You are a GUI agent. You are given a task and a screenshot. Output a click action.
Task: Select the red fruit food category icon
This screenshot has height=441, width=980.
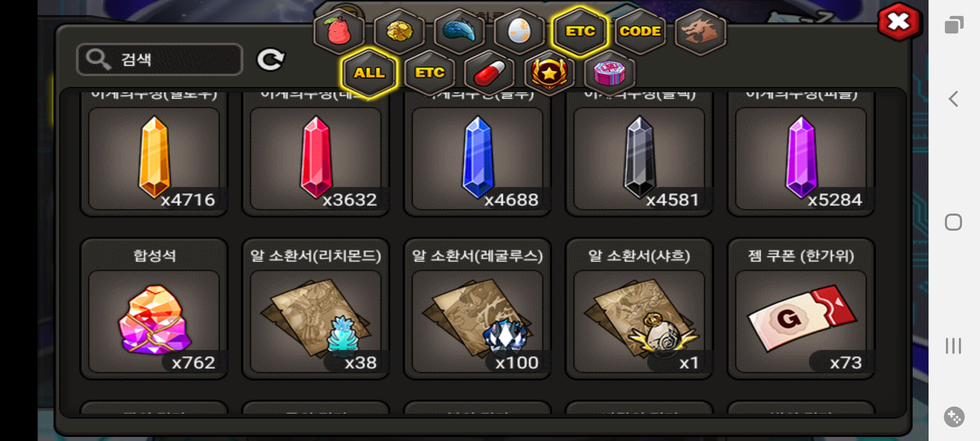pyautogui.click(x=339, y=31)
